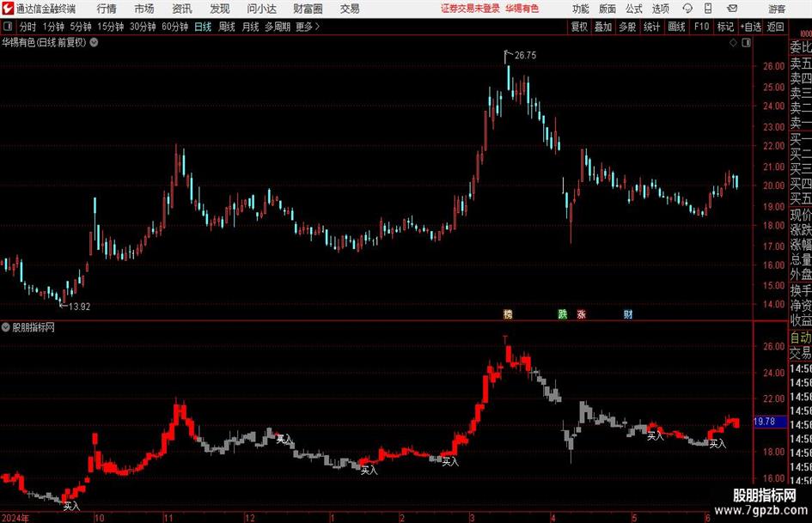Click the 游客 guest account label
This screenshot has width=812, height=523.
click(x=777, y=9)
